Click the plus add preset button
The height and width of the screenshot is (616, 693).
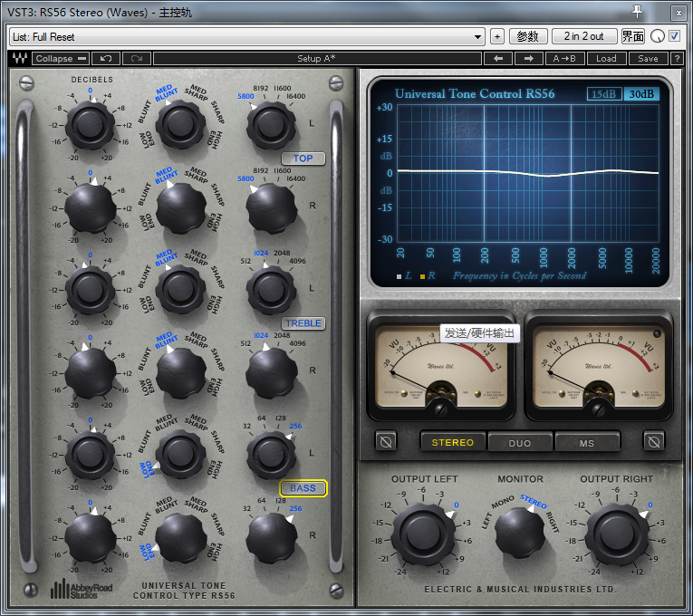pyautogui.click(x=497, y=36)
